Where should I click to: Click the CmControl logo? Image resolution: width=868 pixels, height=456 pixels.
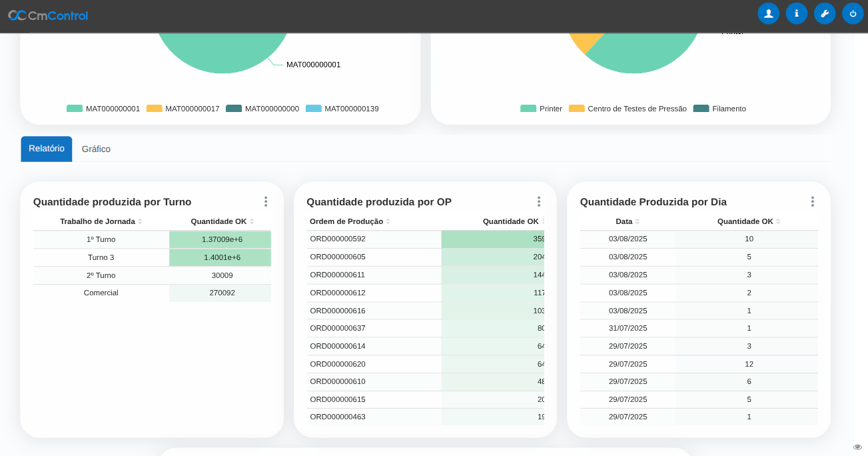(48, 15)
